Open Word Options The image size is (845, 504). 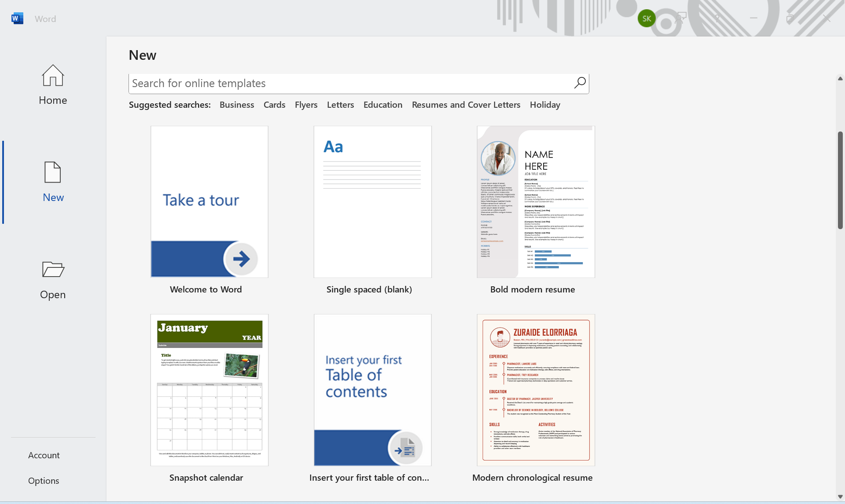44,481
